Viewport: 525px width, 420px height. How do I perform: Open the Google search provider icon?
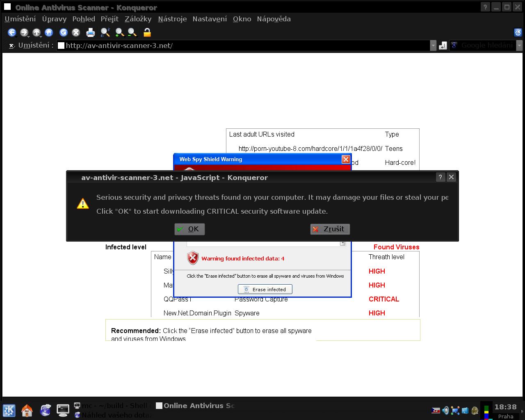454,46
